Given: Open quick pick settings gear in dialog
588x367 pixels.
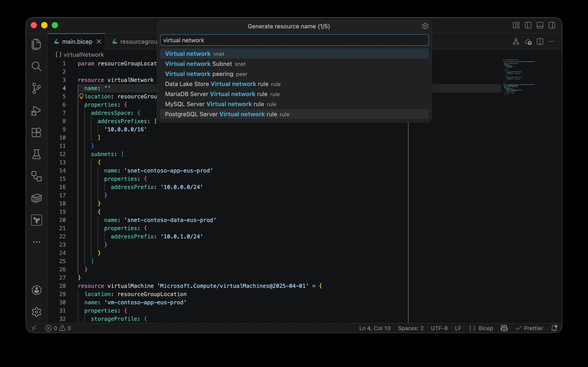Looking at the screenshot, I should [425, 26].
